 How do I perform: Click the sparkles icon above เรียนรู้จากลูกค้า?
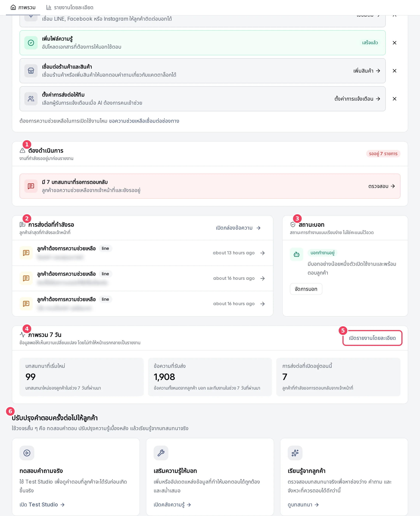(x=295, y=453)
